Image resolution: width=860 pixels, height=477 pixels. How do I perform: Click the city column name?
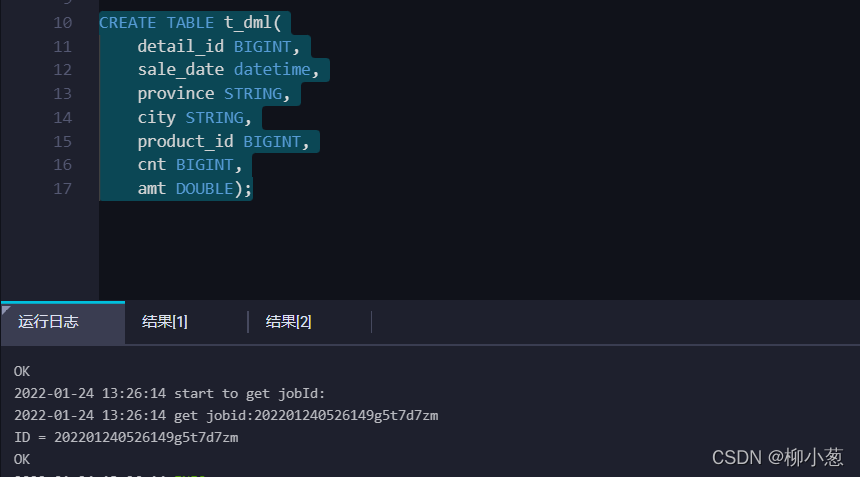click(x=156, y=118)
